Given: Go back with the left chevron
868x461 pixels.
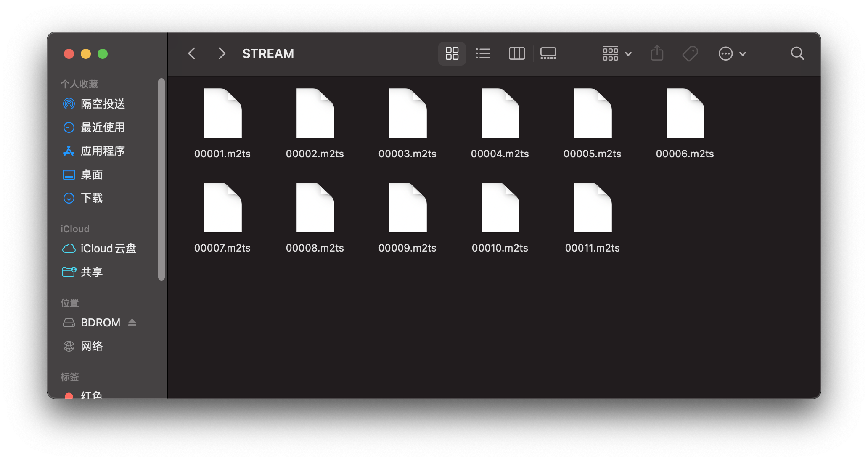Looking at the screenshot, I should point(192,53).
